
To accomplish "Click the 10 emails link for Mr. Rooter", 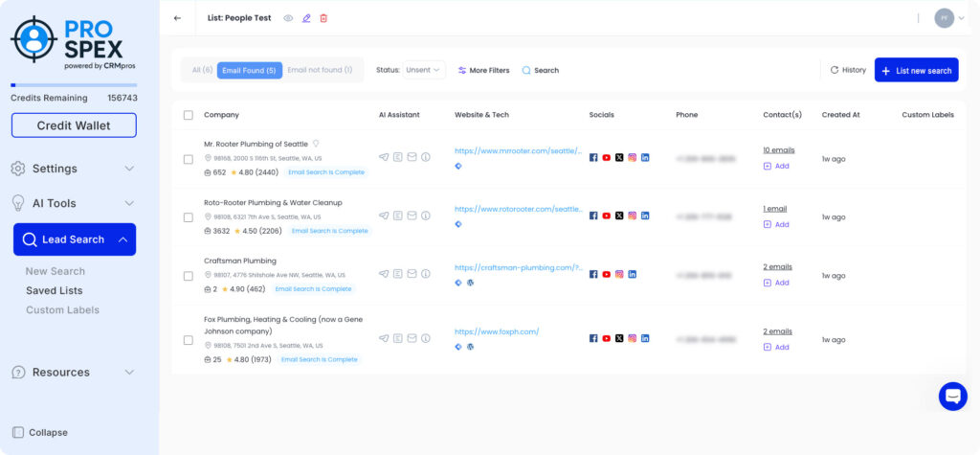I will [x=779, y=150].
